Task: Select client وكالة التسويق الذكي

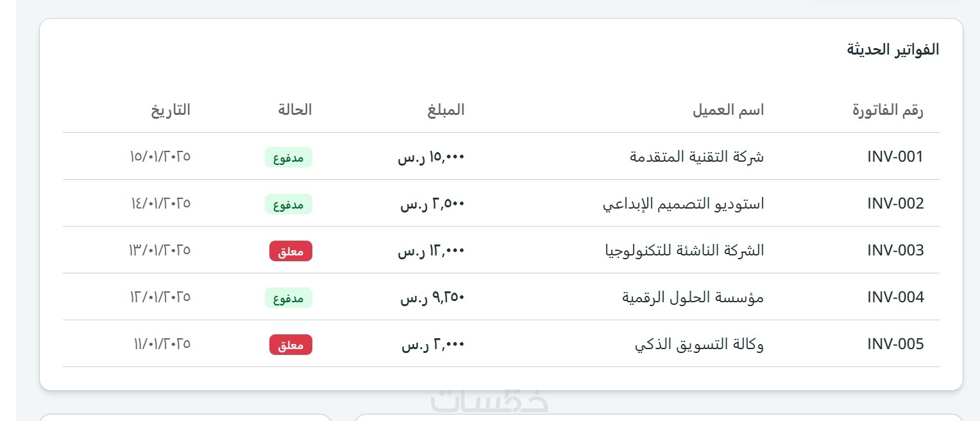Action: click(x=699, y=344)
